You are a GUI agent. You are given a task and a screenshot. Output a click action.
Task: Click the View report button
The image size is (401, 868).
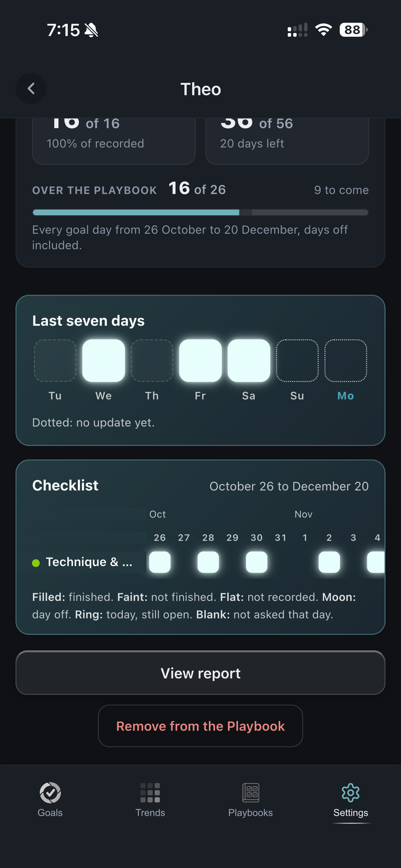(x=201, y=673)
